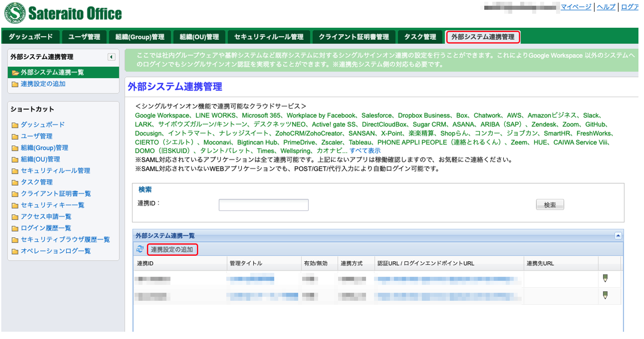Click the edit pencil icon in second row

tap(605, 295)
